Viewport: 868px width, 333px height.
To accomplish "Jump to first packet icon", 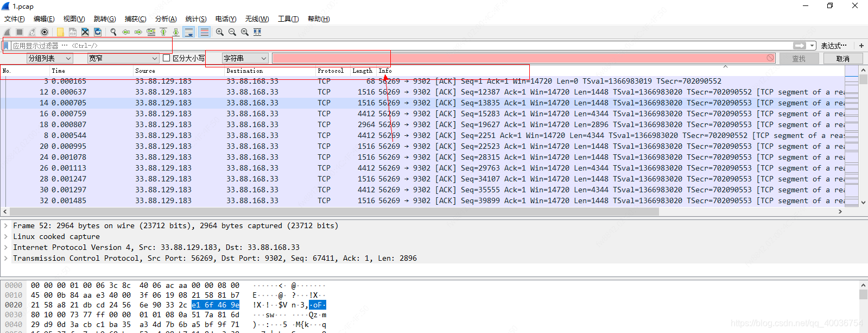I will pyautogui.click(x=163, y=32).
